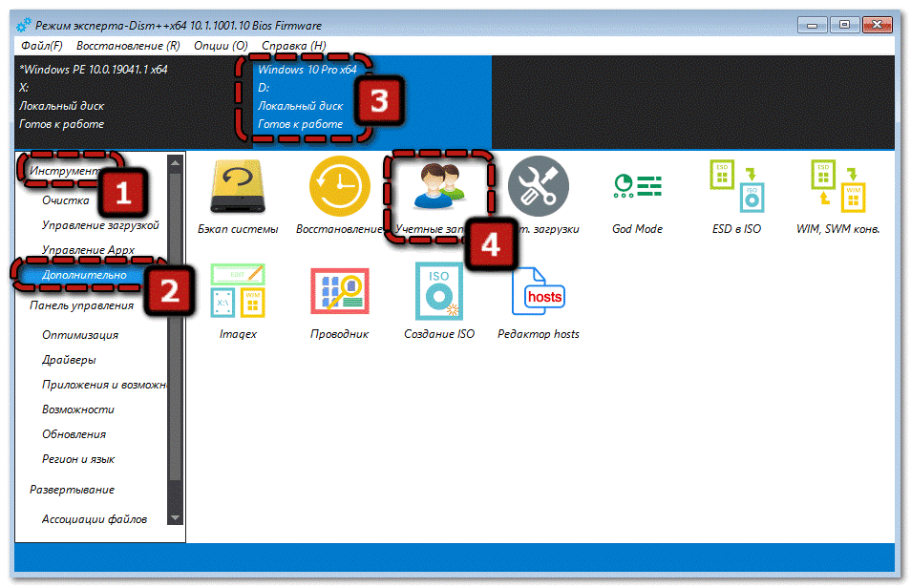Select the Панель управления section

[82, 305]
